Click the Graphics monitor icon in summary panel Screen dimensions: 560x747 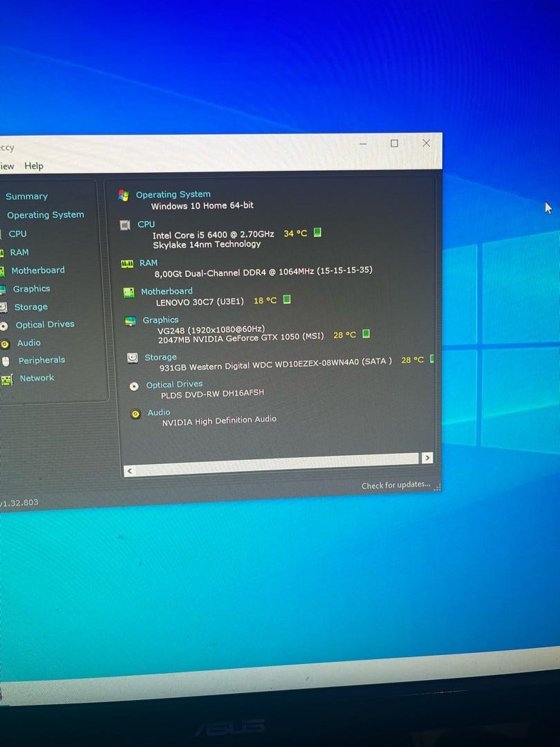tap(131, 321)
